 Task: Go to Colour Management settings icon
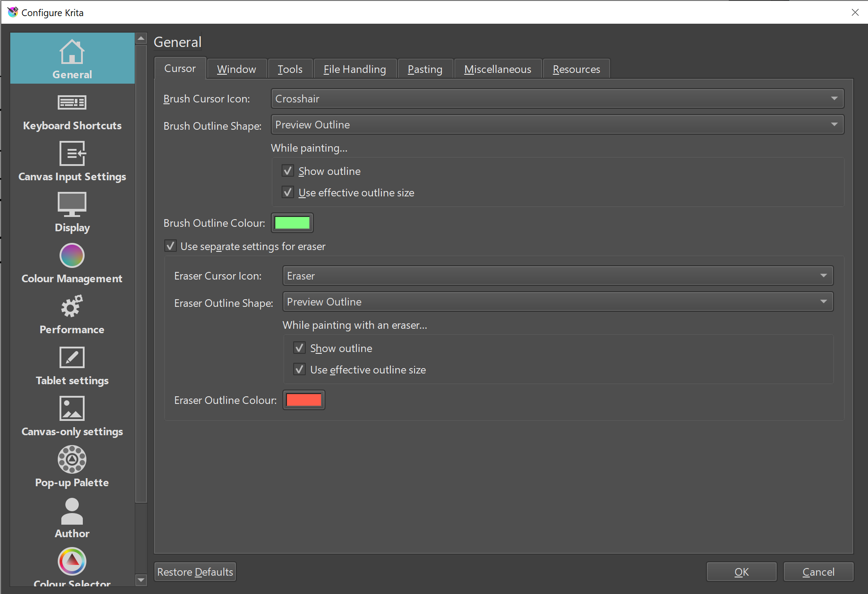[x=72, y=256]
